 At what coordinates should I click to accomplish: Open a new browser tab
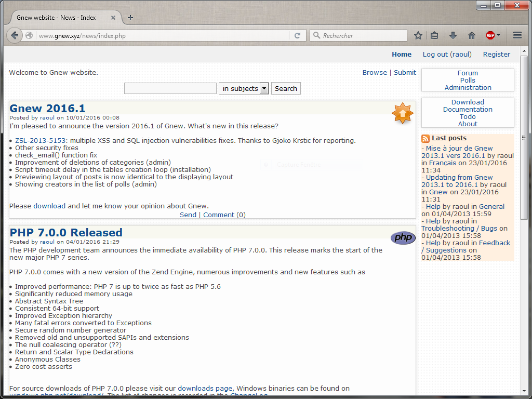pos(130,17)
